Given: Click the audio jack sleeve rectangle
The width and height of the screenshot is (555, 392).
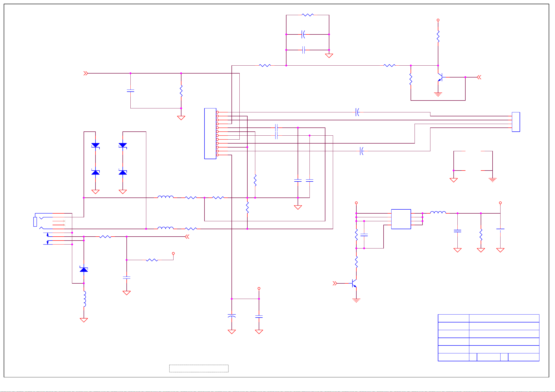Looking at the screenshot, I should [x=35, y=222].
